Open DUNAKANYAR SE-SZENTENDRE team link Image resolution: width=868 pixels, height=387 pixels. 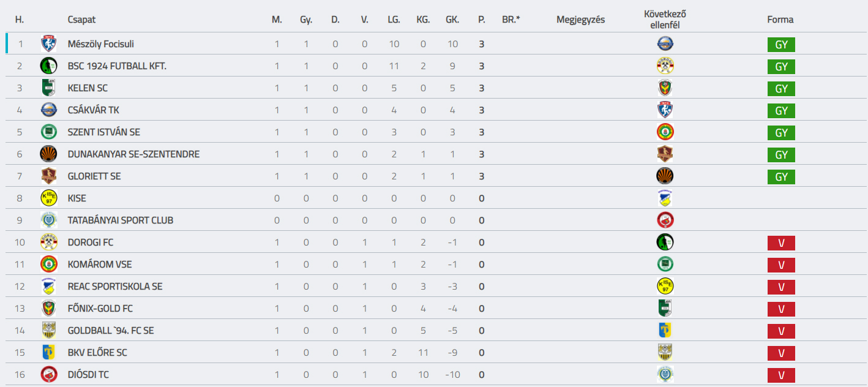pos(133,154)
